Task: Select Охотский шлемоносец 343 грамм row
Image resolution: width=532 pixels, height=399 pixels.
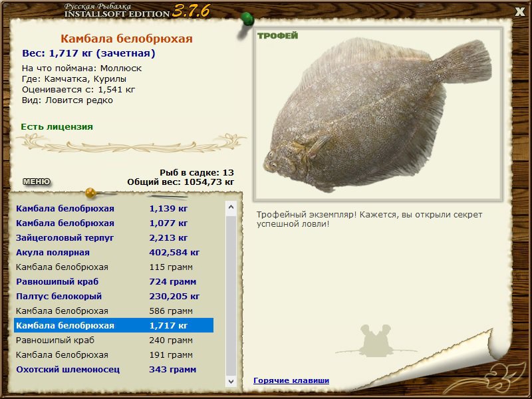Action: (114, 369)
